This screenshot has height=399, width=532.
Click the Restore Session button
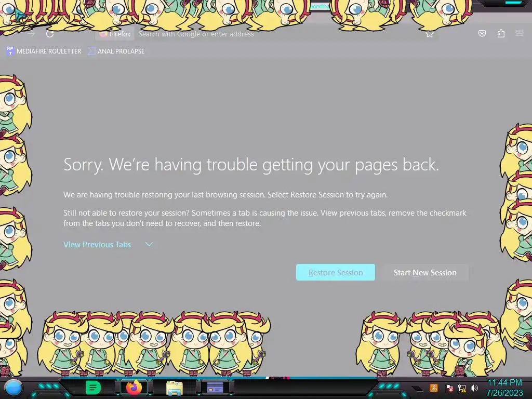[x=336, y=272]
